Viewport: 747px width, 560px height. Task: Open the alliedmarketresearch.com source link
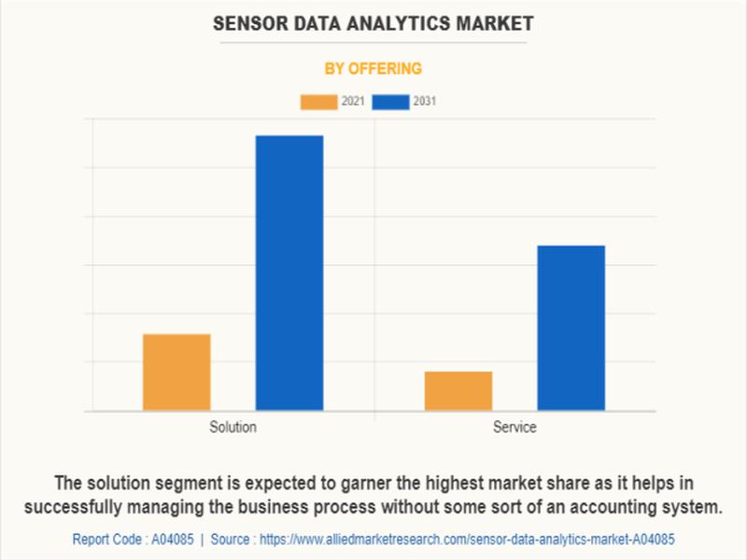point(467,539)
